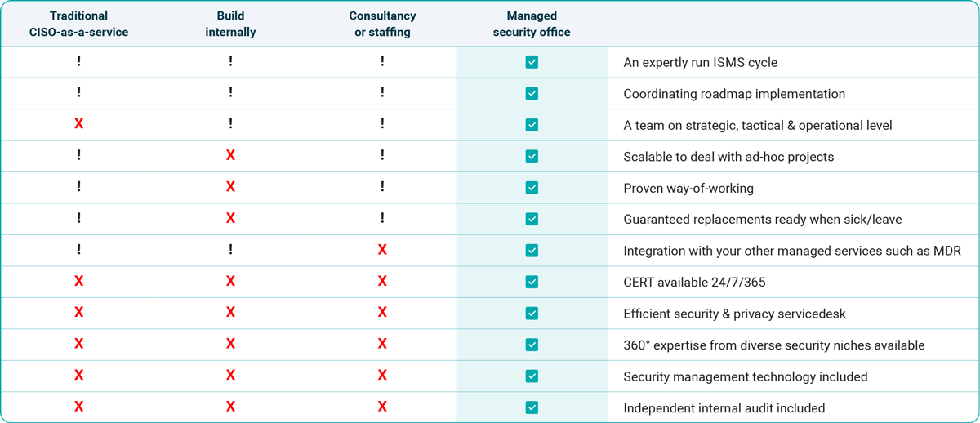980x423 pixels.
Task: Toggle the Independent internal audit included checkbox
Action: click(x=532, y=407)
